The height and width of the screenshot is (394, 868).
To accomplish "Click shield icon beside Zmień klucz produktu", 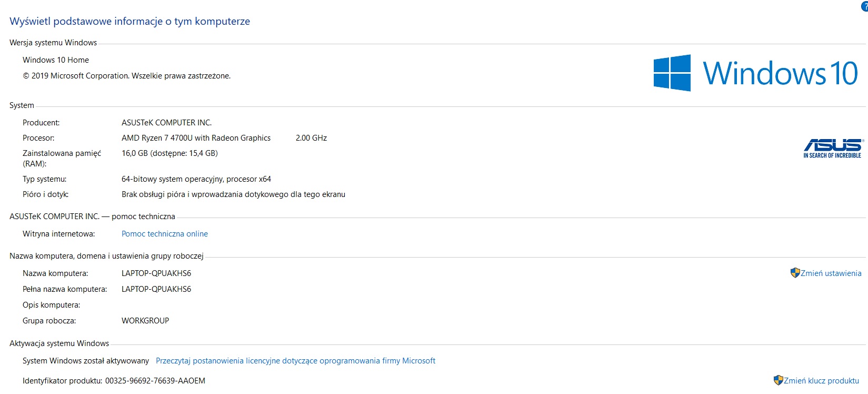I will click(x=778, y=380).
